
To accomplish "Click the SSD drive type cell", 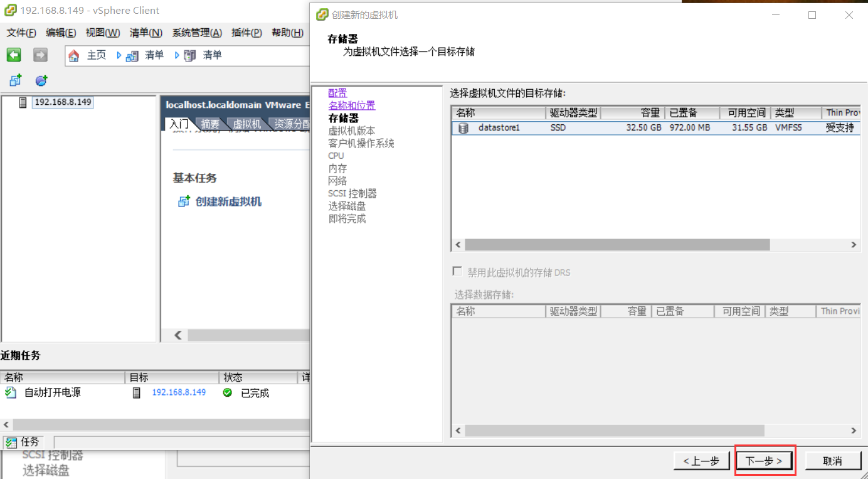I will (x=558, y=128).
